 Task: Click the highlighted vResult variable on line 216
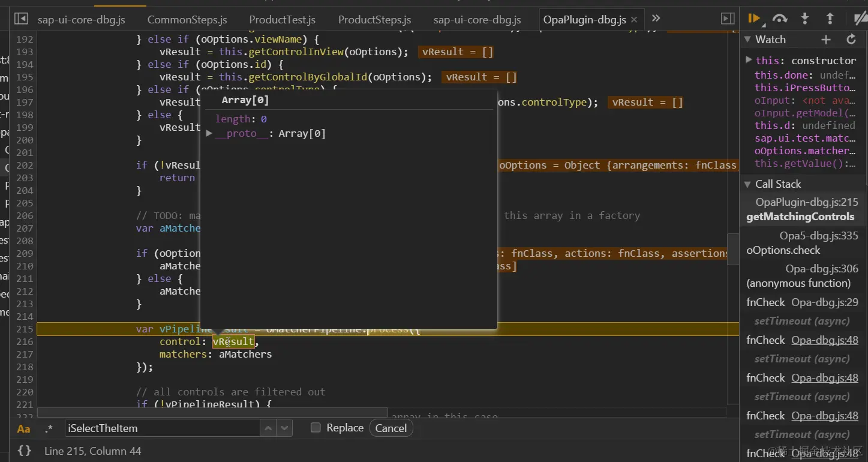(x=233, y=341)
